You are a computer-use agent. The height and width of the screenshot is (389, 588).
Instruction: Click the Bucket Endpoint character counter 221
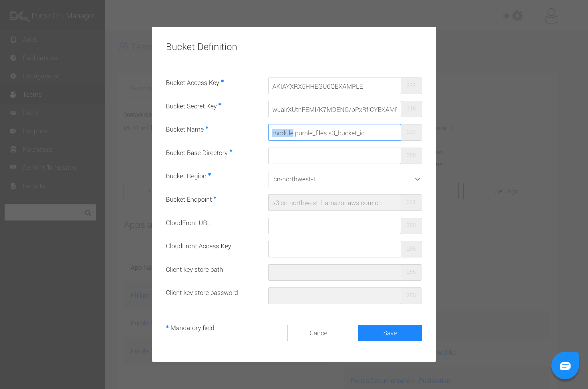[x=411, y=202]
